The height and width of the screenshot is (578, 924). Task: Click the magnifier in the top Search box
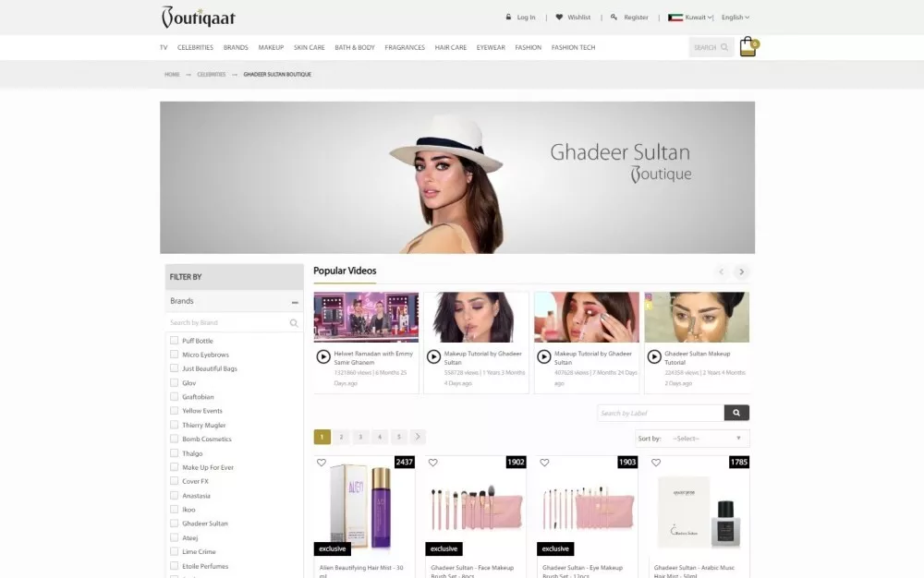click(724, 47)
